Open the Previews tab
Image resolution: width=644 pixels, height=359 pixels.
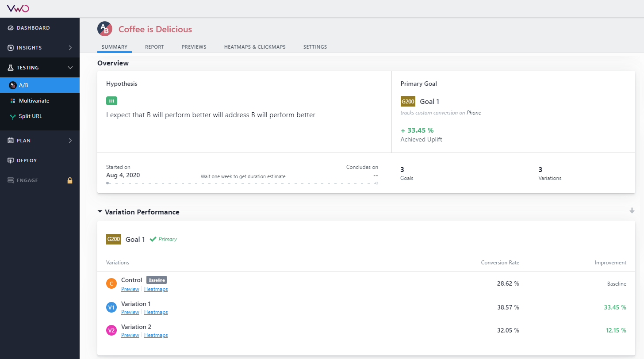194,47
